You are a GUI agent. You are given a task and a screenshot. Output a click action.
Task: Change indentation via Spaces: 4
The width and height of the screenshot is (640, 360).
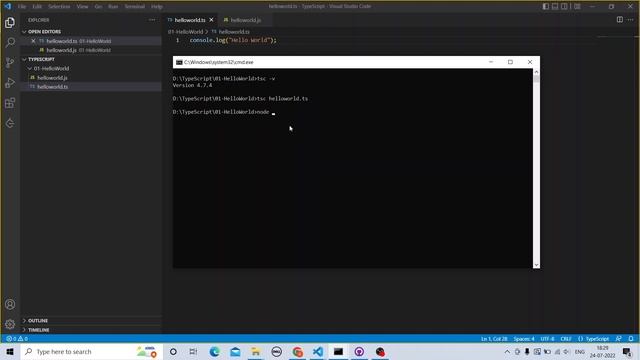pos(524,339)
